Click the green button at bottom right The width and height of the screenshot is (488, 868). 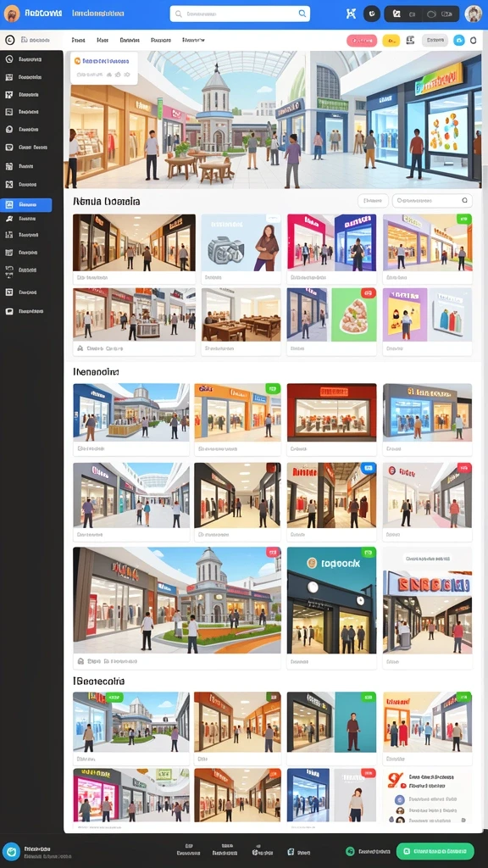pos(435,851)
